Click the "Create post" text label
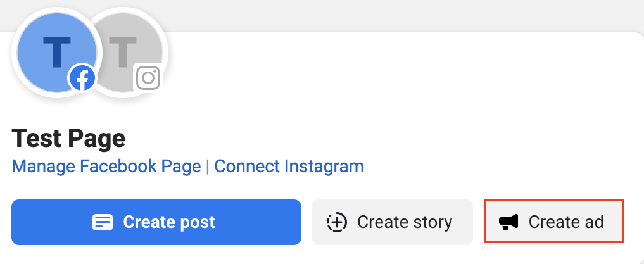The height and width of the screenshot is (264, 644). 169,222
